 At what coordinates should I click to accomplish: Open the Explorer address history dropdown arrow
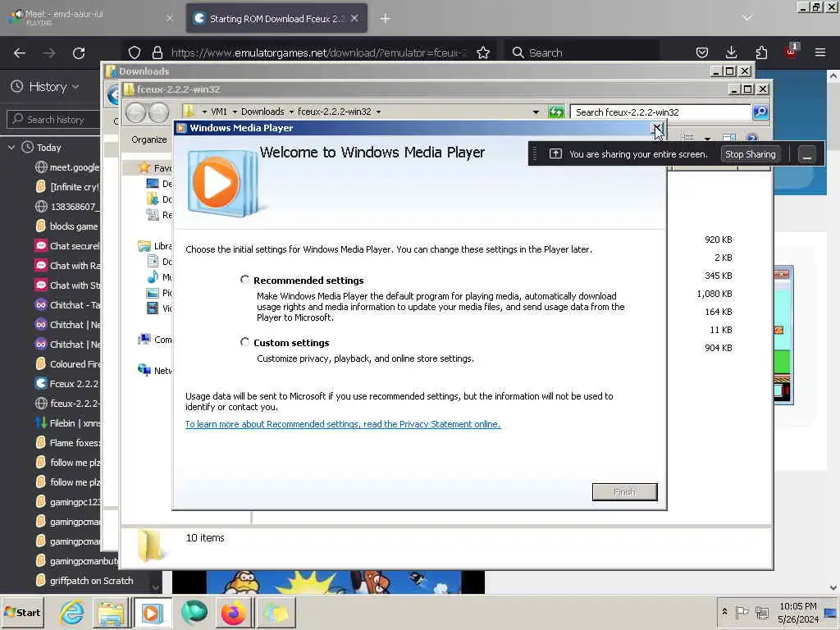click(x=536, y=112)
